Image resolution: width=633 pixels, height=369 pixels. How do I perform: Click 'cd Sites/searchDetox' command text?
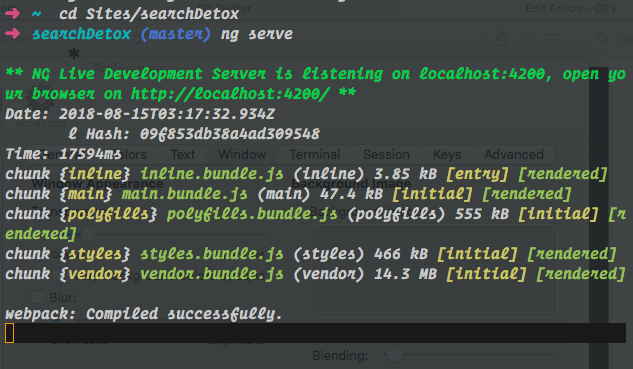(x=149, y=14)
